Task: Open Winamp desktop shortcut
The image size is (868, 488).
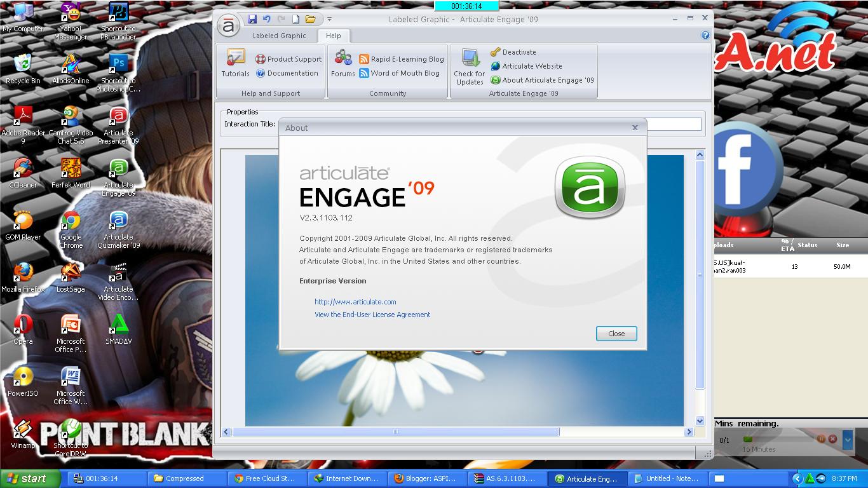Action: 23,433
